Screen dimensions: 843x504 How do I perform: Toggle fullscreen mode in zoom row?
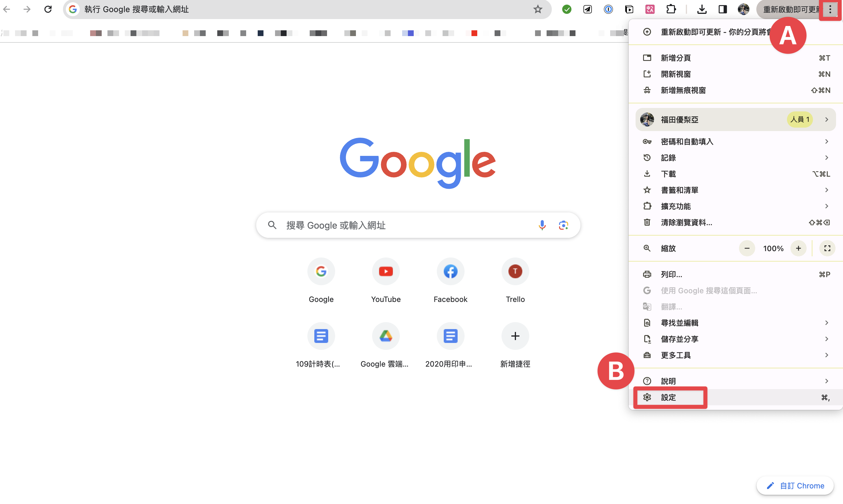[827, 248]
